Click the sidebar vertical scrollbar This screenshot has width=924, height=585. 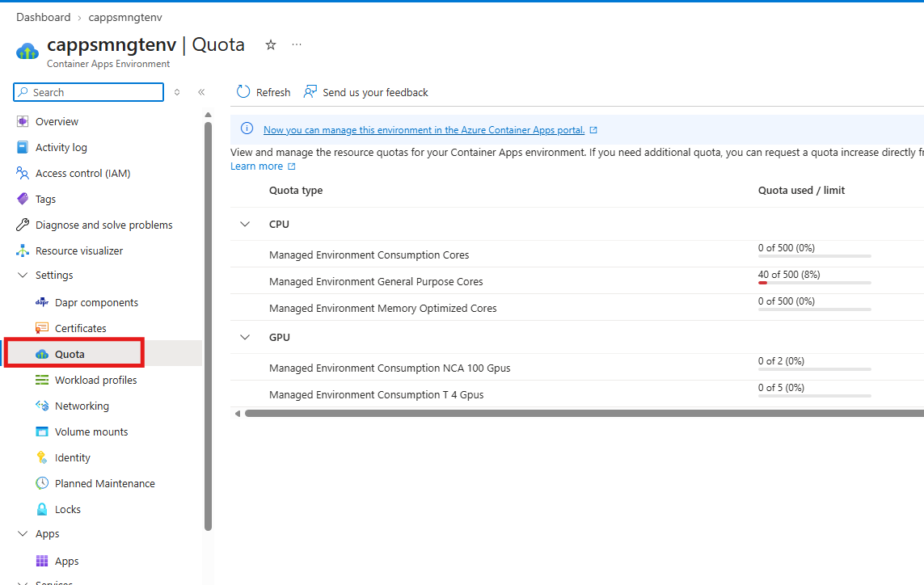point(208,326)
